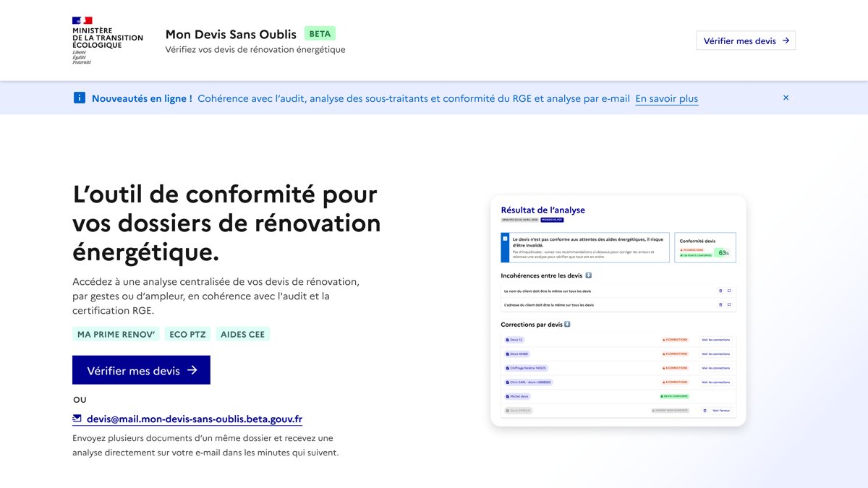Open the Mon Devis Sans Oublis site title

[x=231, y=34]
